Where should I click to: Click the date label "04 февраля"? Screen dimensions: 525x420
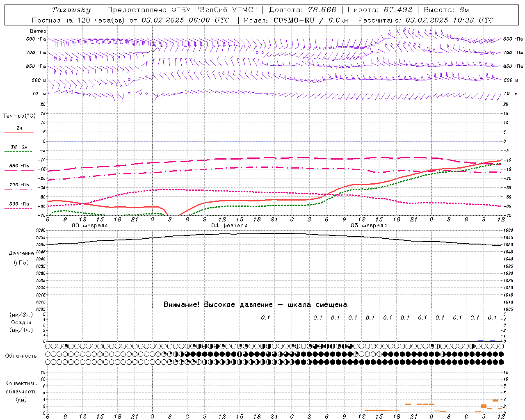(229, 226)
